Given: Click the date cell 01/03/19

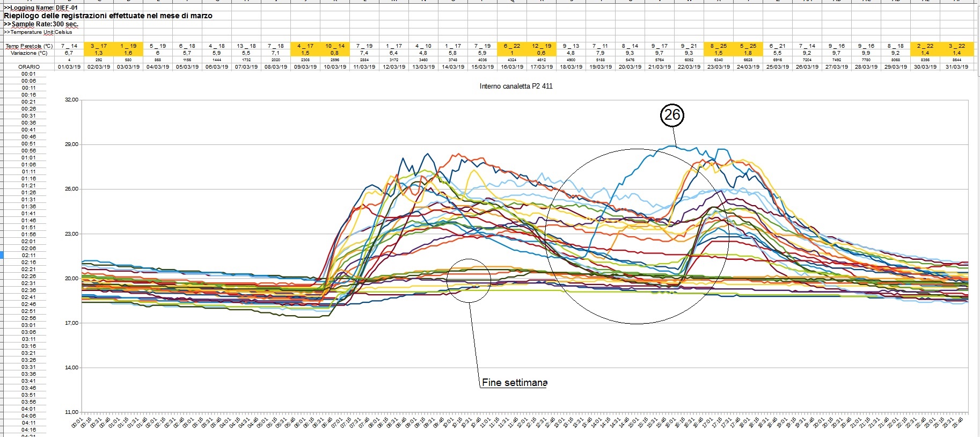Looking at the screenshot, I should (x=69, y=67).
